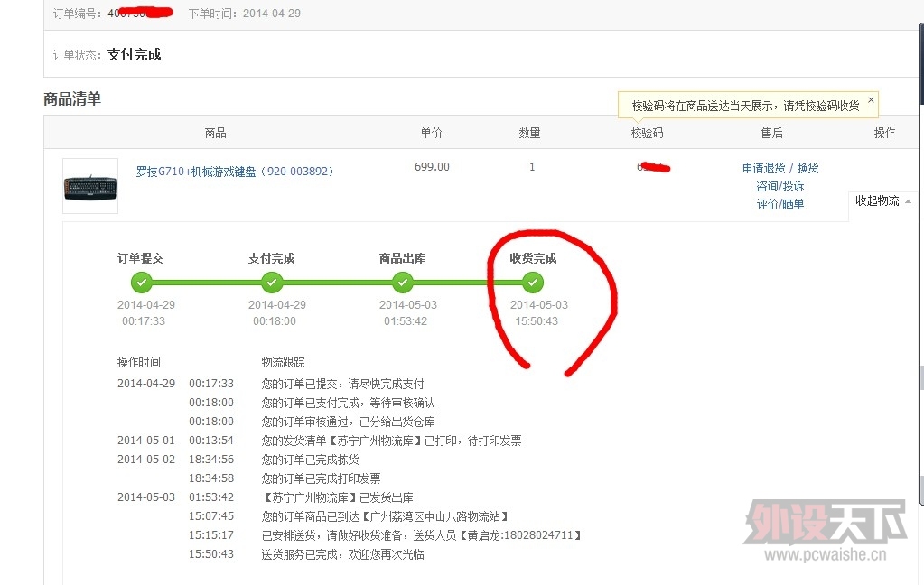Click the 商品出库 green check step icon
924x585 pixels.
coord(403,283)
